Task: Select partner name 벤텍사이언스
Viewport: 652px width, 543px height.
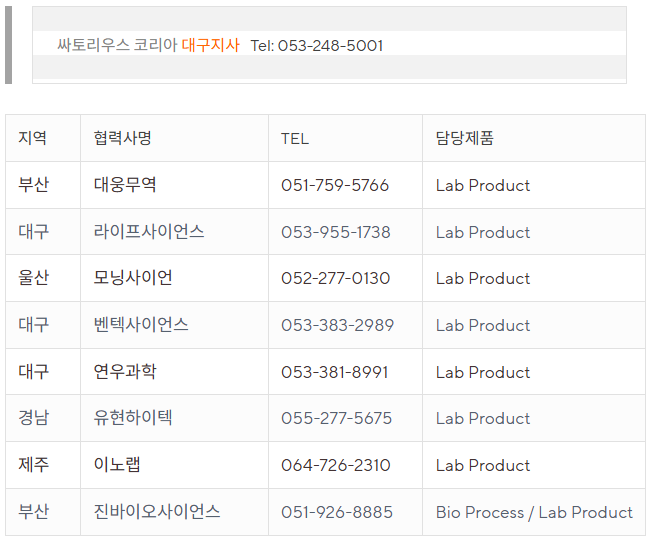Action: pos(141,325)
